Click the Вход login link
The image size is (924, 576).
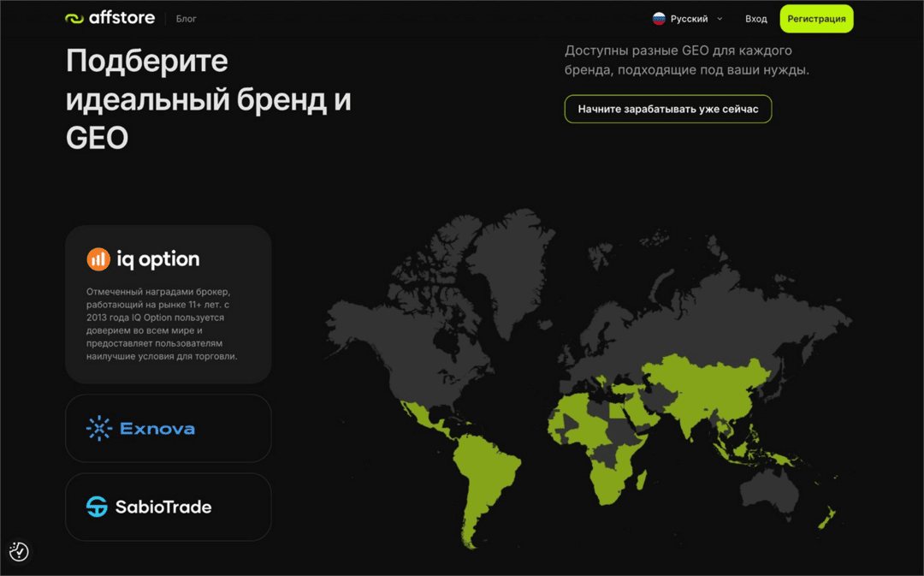756,19
